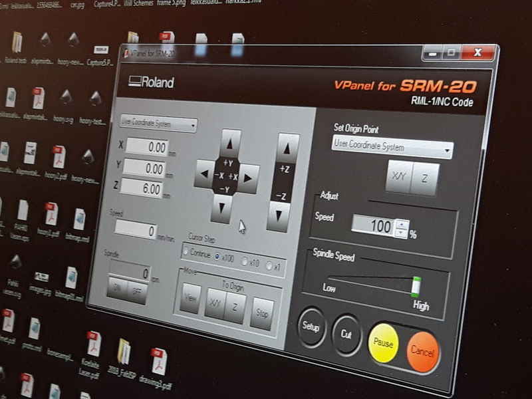Viewport: 532px width, 399px height.
Task: Click the Stop button in Move group
Action: 262,313
